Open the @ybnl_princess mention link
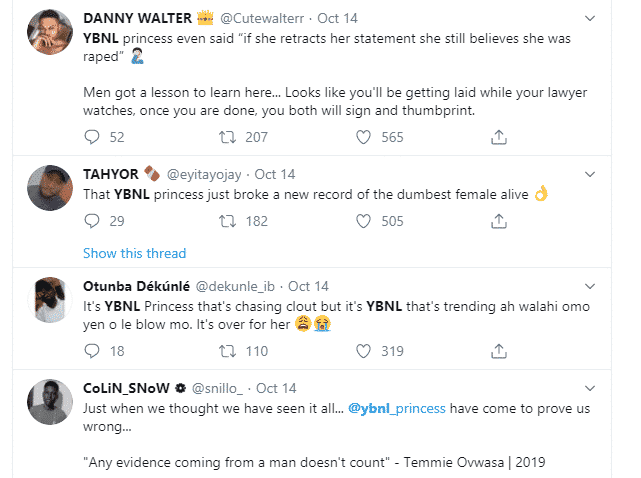This screenshot has width=641, height=478. click(x=398, y=408)
